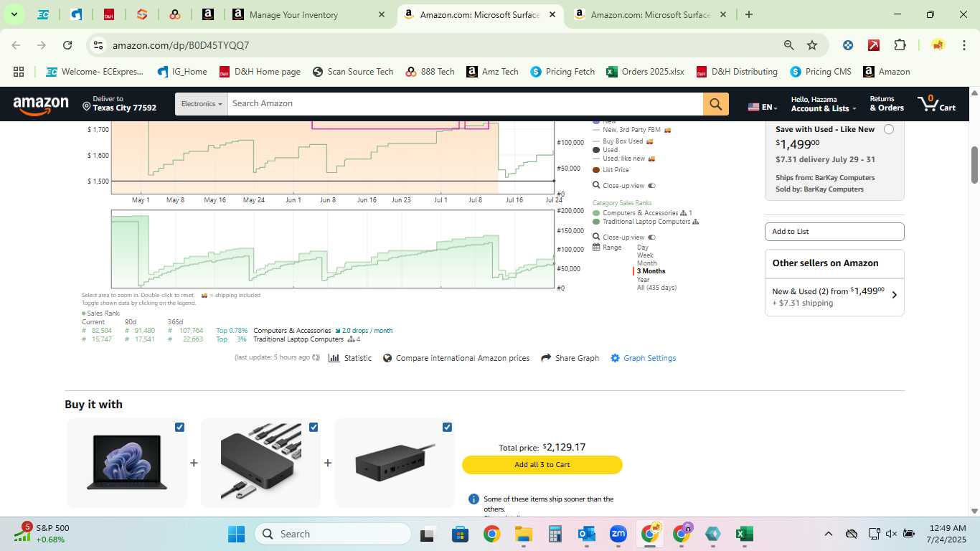This screenshot has width=980, height=551.
Task: Open the Electronics search category dropdown
Action: [x=202, y=104]
